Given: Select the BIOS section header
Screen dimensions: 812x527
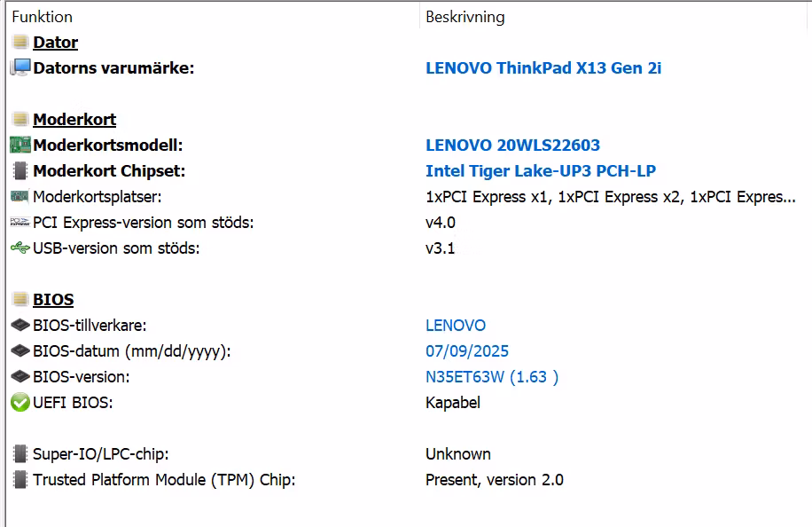Looking at the screenshot, I should [x=53, y=299].
